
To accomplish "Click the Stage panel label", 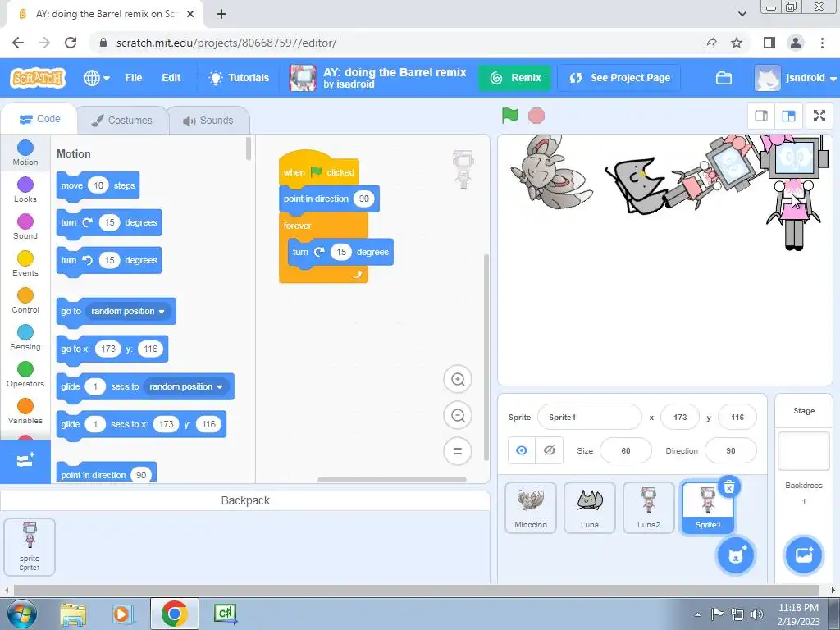I will [804, 411].
